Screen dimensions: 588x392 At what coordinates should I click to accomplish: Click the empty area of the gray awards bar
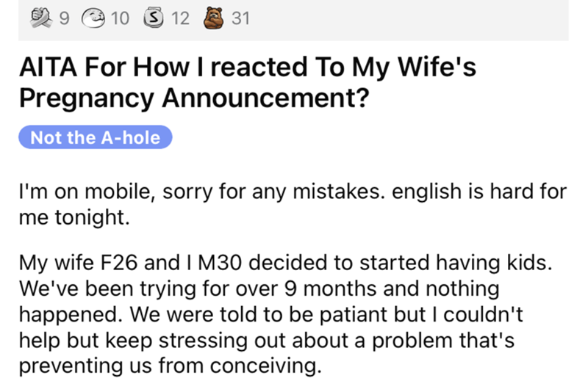(412, 17)
